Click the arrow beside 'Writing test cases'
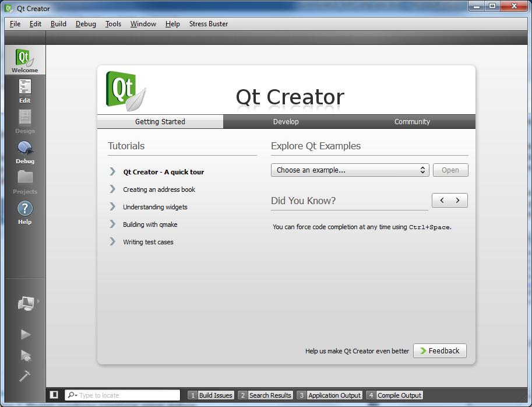The height and width of the screenshot is (407, 532). pyautogui.click(x=112, y=241)
